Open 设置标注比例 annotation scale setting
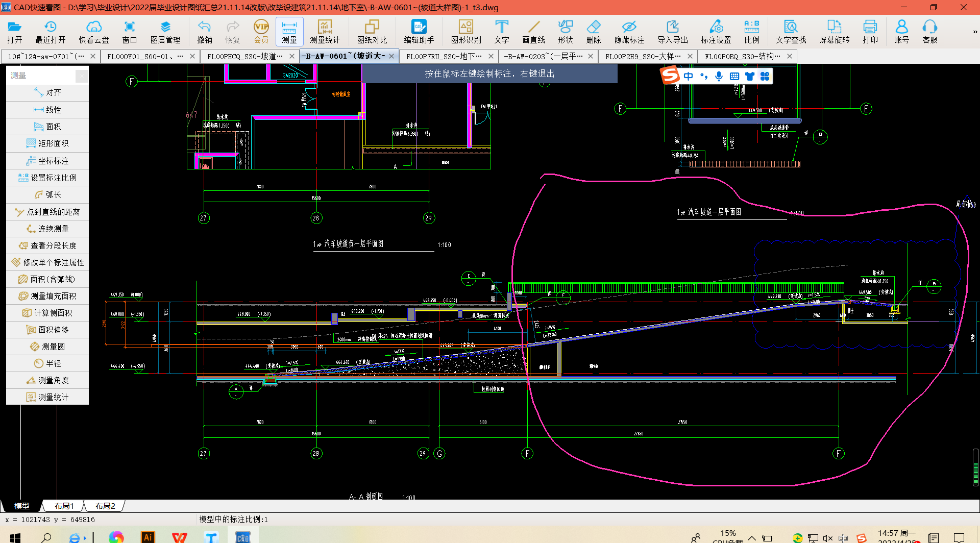 click(47, 178)
